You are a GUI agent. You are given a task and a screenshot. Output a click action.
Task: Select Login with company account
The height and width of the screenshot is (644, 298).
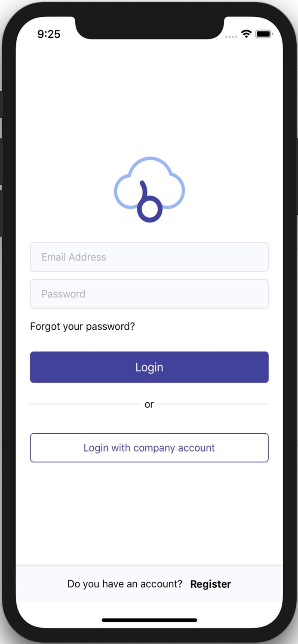pyautogui.click(x=149, y=448)
